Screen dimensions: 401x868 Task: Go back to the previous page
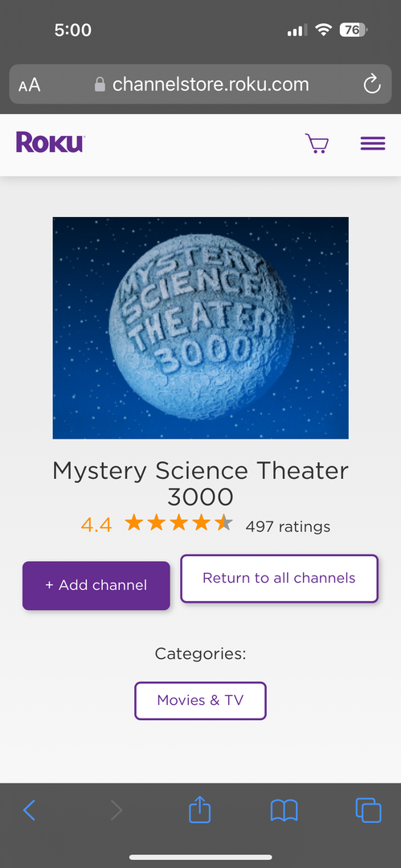[x=30, y=810]
